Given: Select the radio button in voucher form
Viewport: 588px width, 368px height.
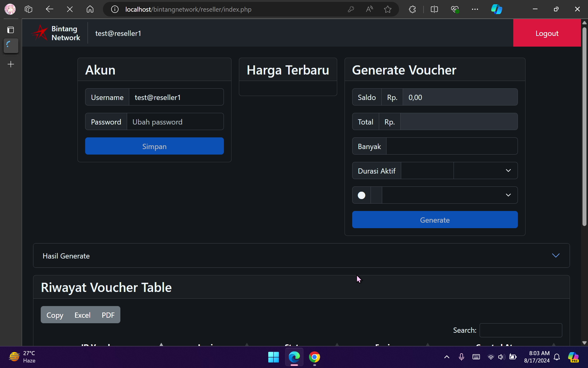Looking at the screenshot, I should (361, 195).
